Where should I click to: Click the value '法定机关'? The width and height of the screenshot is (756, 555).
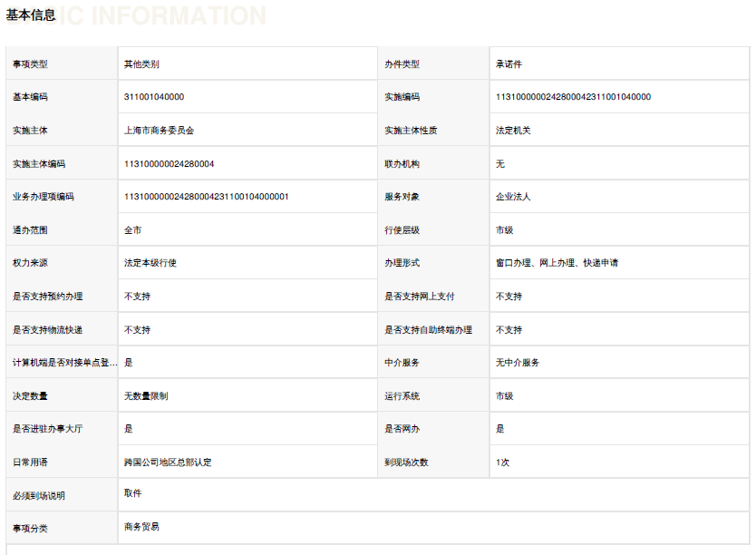click(513, 131)
